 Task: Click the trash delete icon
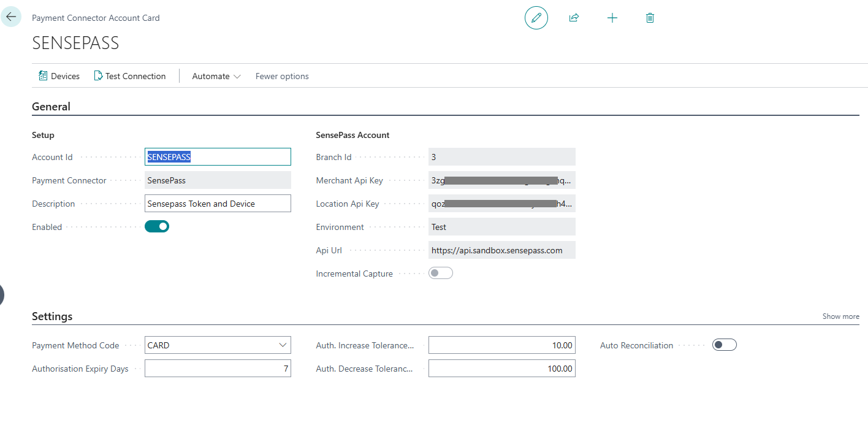click(650, 18)
